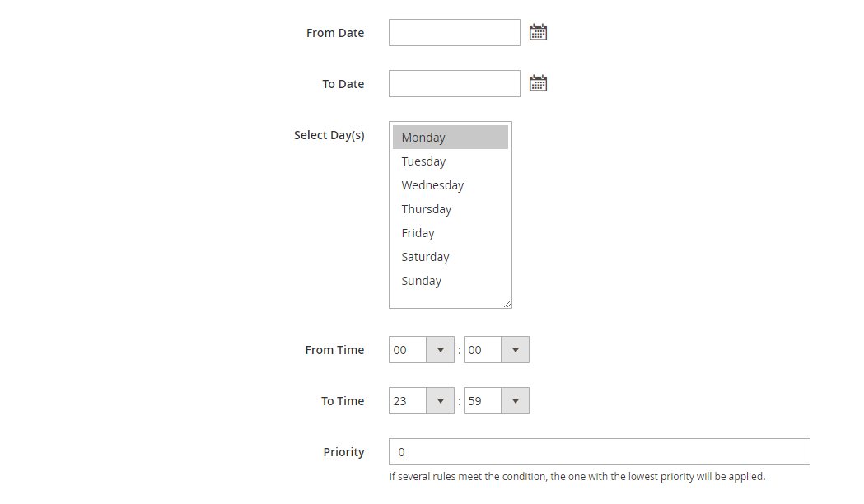Select Tuesday in the days list
864x504 pixels.
point(450,161)
